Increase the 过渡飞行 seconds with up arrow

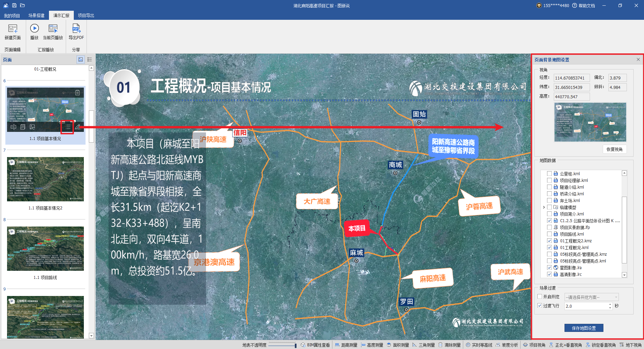pos(610,304)
